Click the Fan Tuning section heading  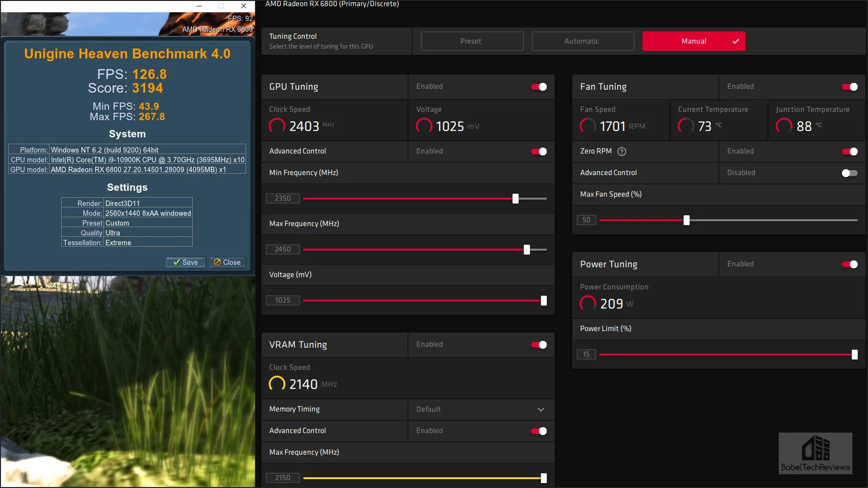coord(603,87)
